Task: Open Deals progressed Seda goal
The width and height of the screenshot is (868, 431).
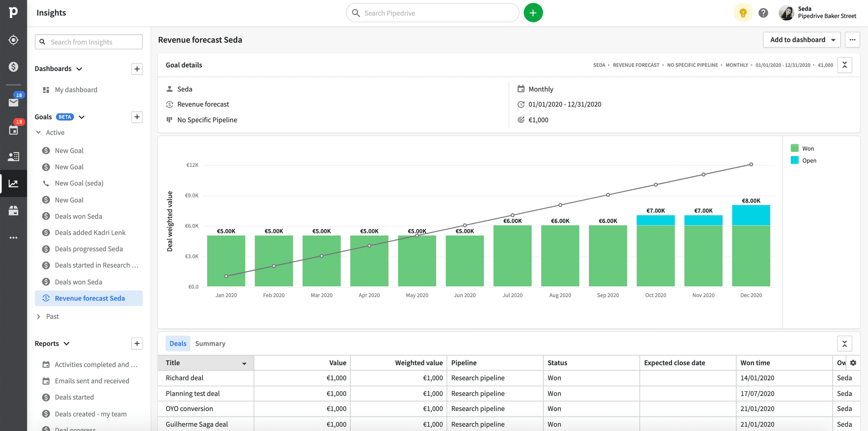Action: (89, 249)
